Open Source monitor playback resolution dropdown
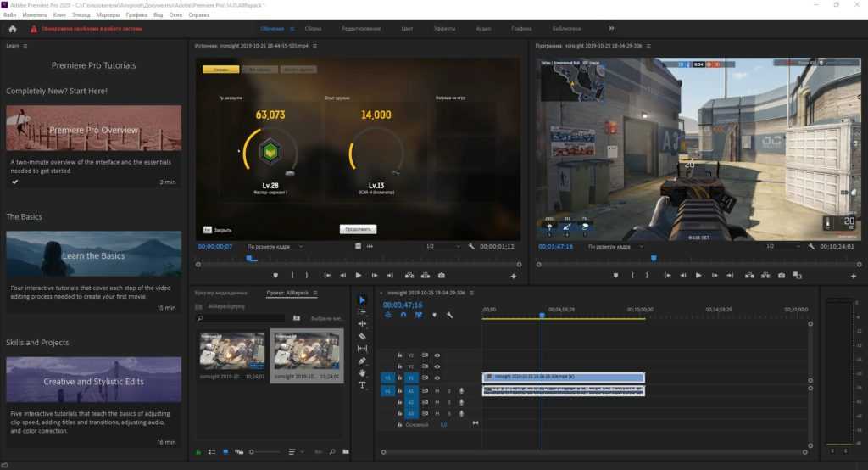 [442, 246]
